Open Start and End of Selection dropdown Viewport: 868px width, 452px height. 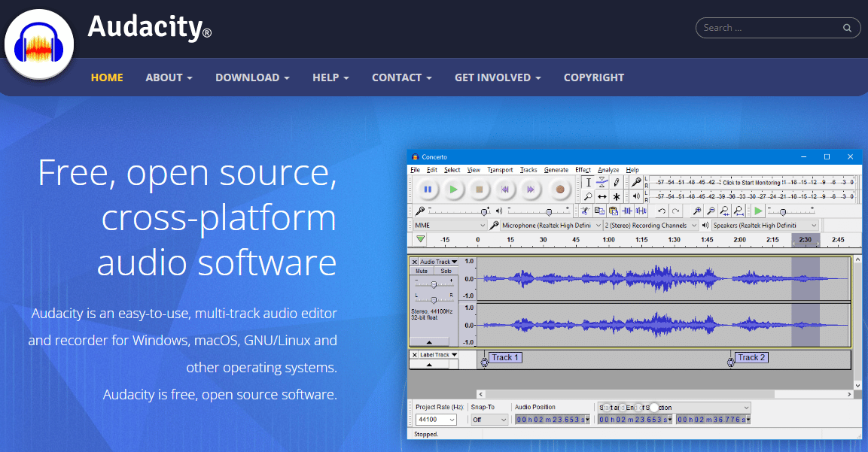[x=674, y=407]
